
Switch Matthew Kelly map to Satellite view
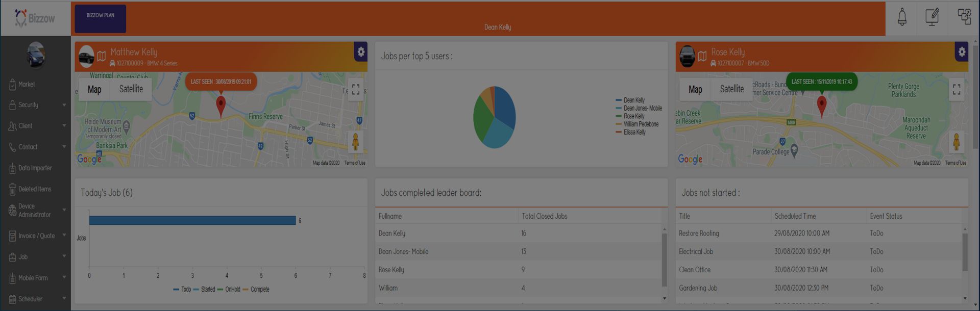(131, 89)
